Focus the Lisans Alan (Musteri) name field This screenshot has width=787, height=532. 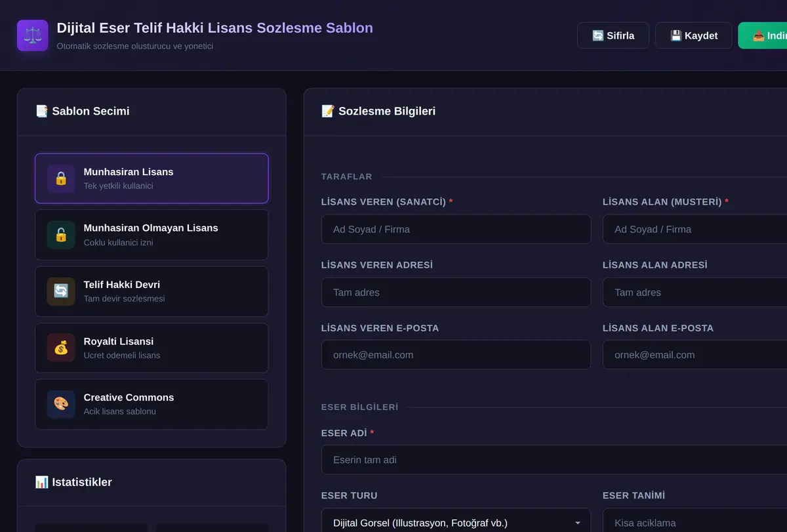coord(695,230)
